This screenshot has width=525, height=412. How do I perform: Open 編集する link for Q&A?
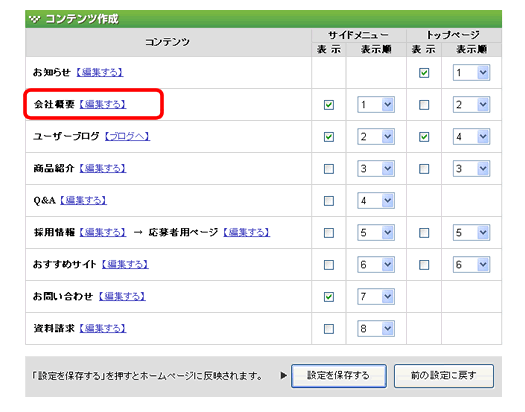click(x=83, y=200)
